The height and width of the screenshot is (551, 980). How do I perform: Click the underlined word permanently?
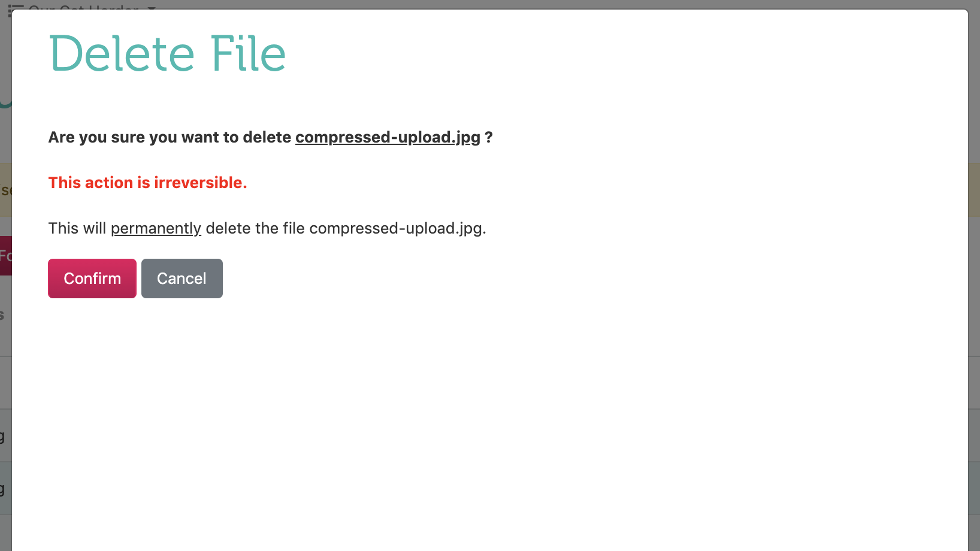[156, 228]
